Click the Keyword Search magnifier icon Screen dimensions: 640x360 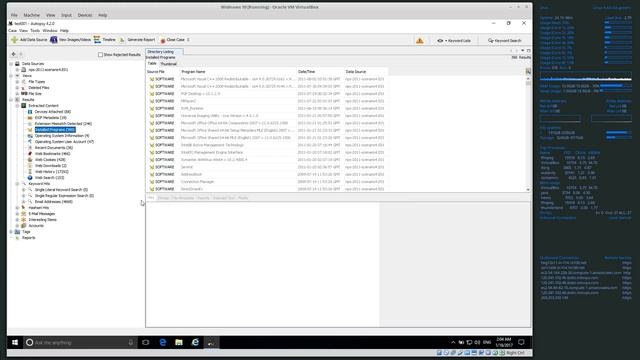pyautogui.click(x=491, y=40)
